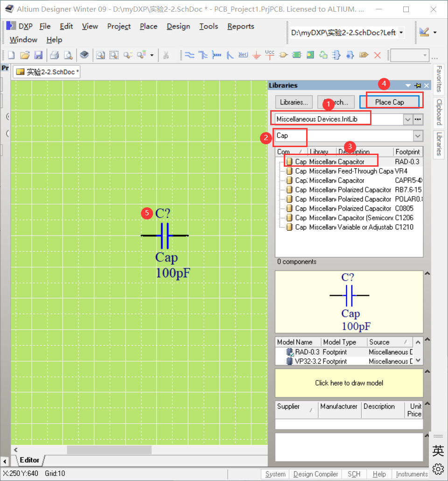Viewport: 448px width, 481px height.
Task: Click the Place Cap button
Action: [x=389, y=102]
